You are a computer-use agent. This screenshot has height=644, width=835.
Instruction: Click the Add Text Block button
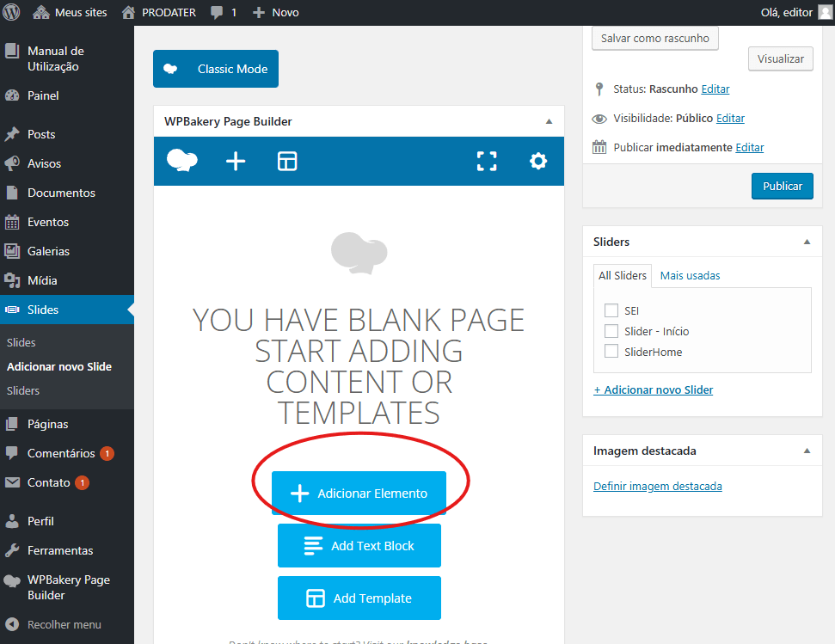359,545
